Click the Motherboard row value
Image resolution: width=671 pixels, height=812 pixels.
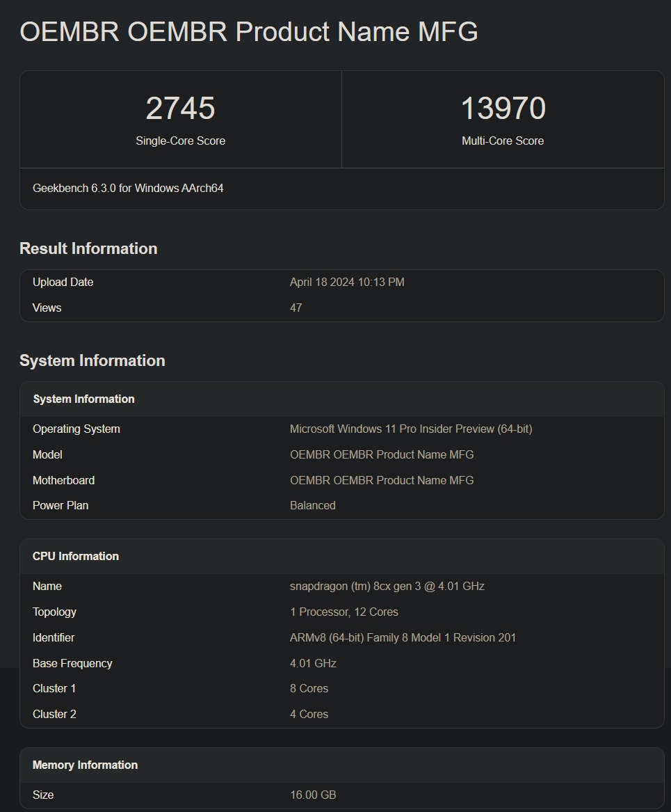382,480
